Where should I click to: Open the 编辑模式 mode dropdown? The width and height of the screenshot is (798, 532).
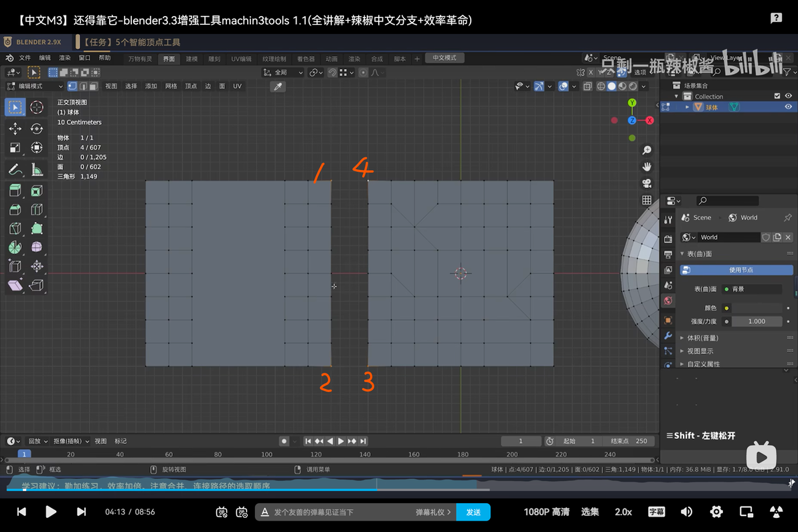click(x=35, y=86)
